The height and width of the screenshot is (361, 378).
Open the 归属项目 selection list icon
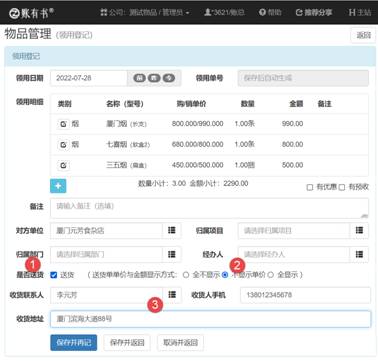(x=359, y=230)
